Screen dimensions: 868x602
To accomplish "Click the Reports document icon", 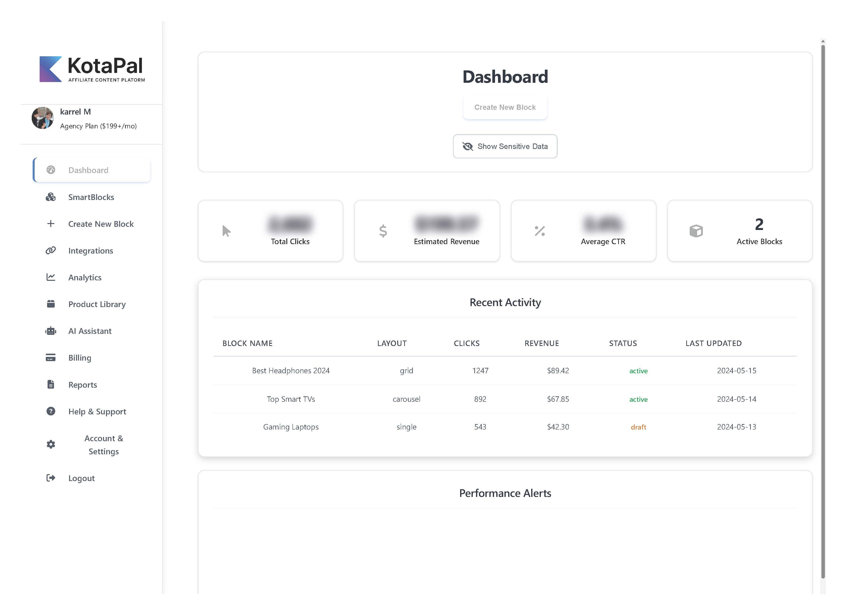I will [x=51, y=384].
